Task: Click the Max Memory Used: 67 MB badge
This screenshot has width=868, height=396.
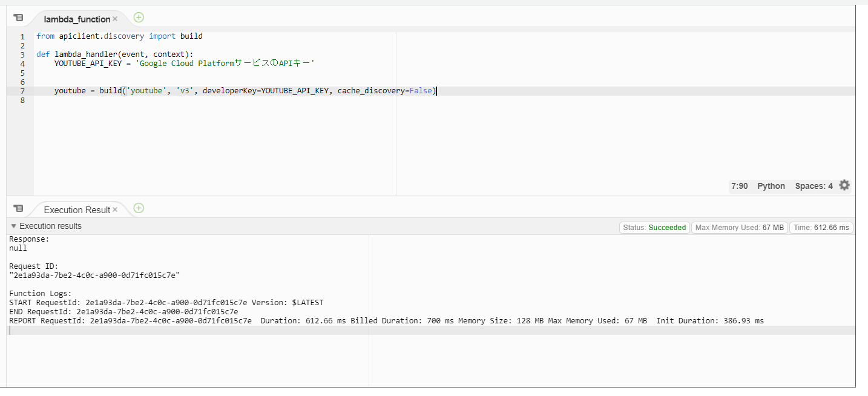Action: click(739, 228)
